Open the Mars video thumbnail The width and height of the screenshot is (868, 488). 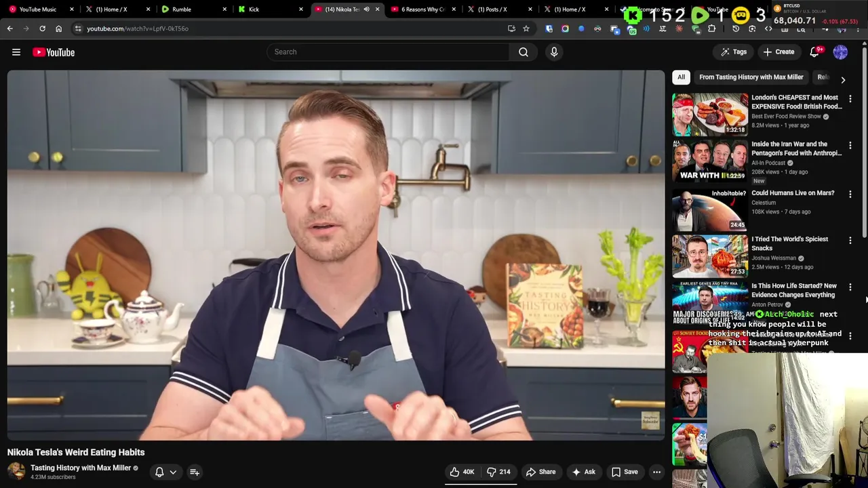click(x=710, y=209)
